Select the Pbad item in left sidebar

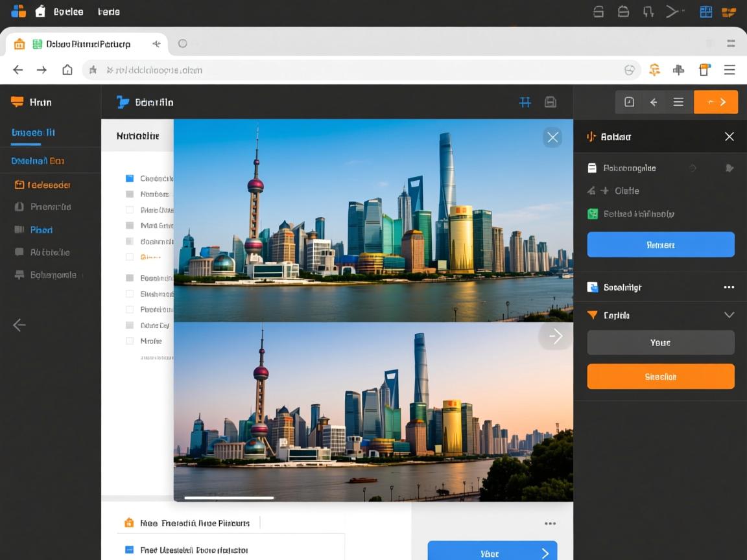click(x=41, y=229)
